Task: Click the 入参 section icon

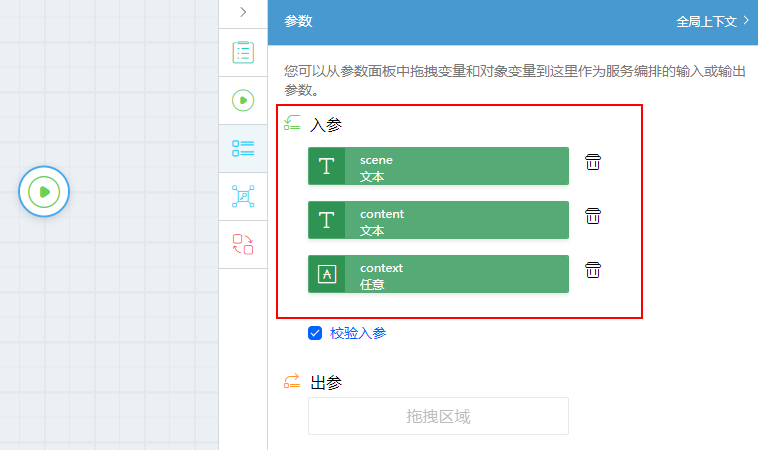Action: pos(292,123)
